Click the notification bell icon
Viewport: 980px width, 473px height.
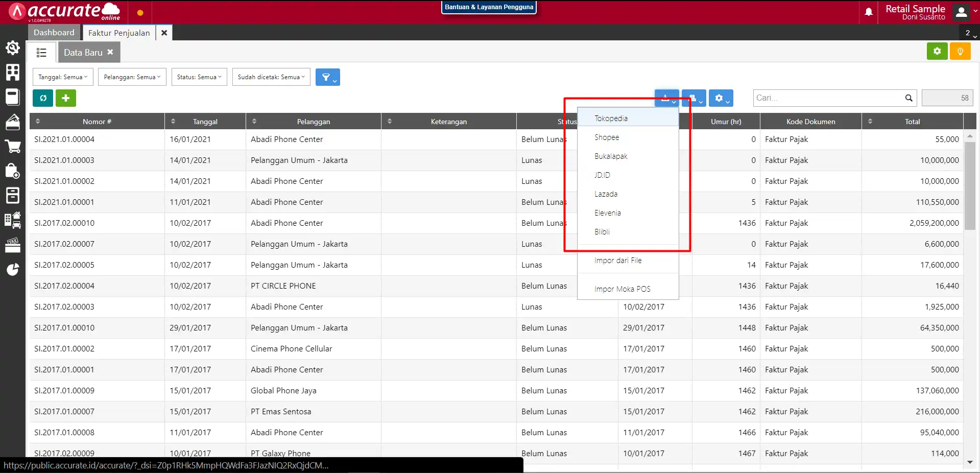pyautogui.click(x=869, y=12)
